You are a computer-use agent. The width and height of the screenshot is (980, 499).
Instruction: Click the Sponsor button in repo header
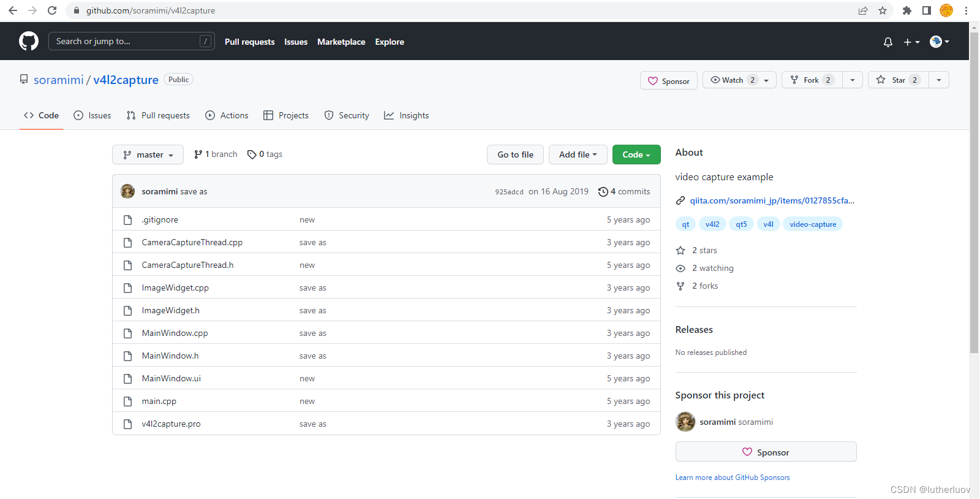tap(669, 81)
